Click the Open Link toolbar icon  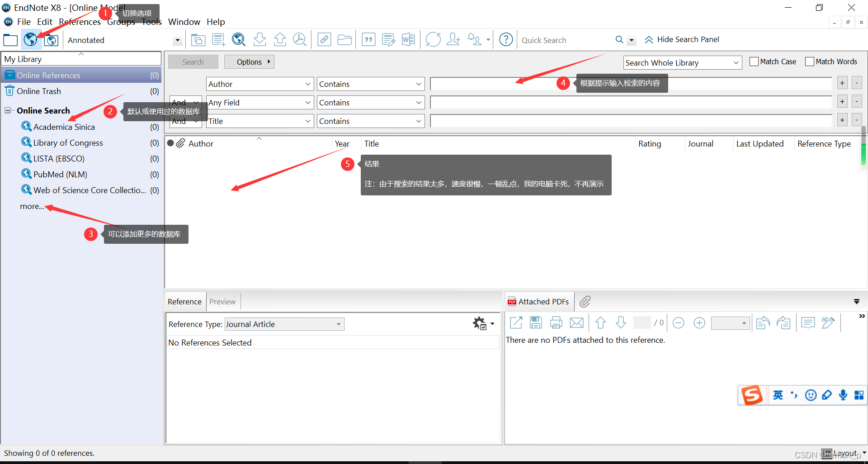point(324,40)
